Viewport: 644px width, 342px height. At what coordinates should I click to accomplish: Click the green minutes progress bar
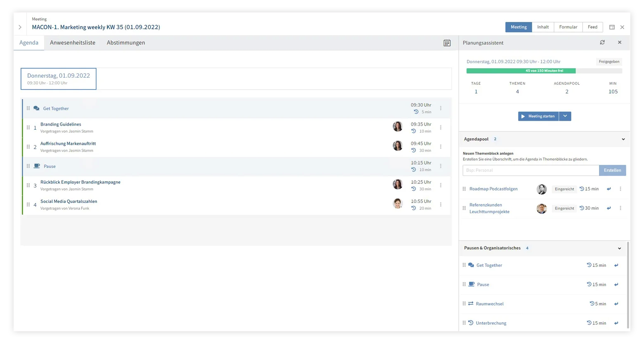point(521,71)
